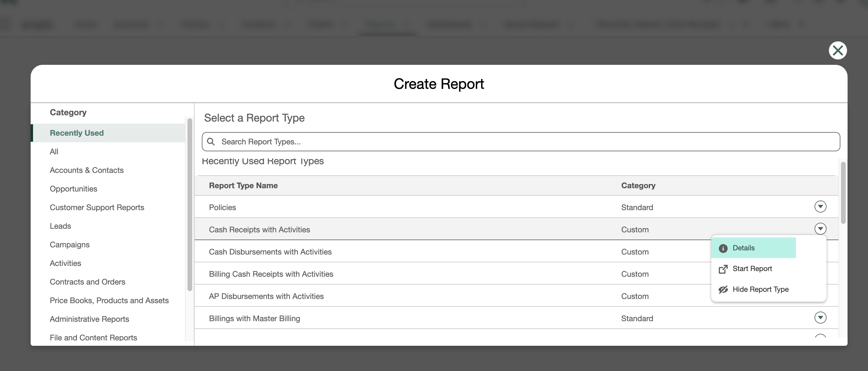Select the Activities category
Image resolution: width=868 pixels, height=371 pixels.
tap(108, 263)
